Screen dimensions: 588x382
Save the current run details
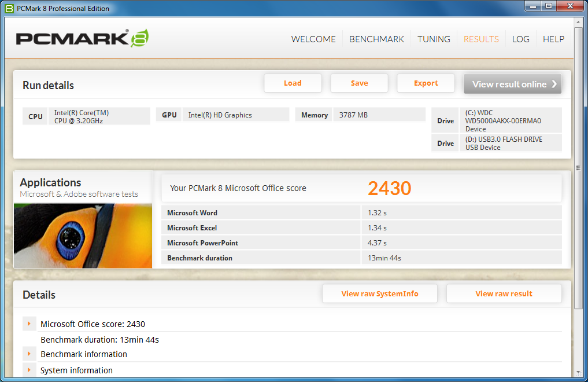pos(359,83)
